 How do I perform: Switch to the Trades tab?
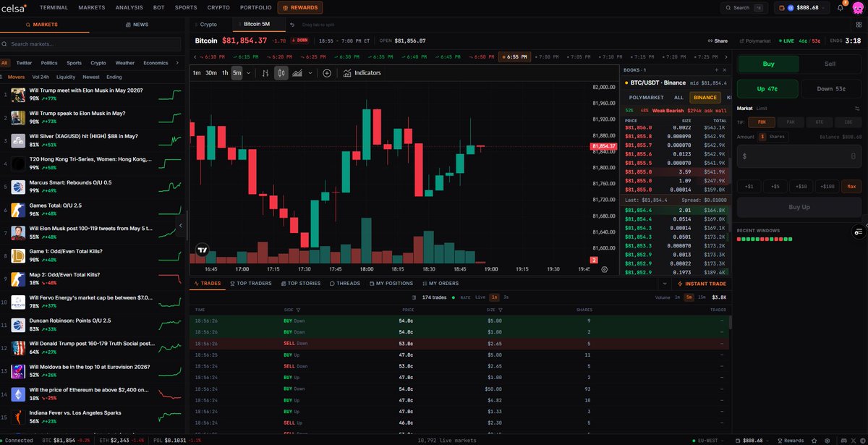tap(208, 283)
